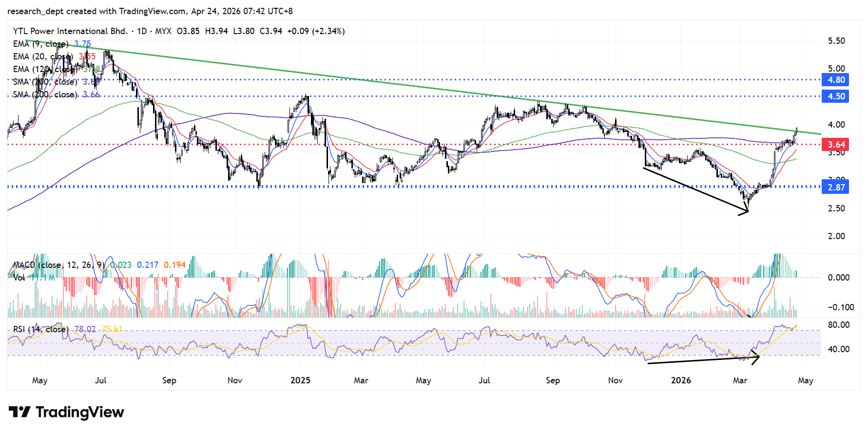Screen dimensions: 868x434
Task: Click the RSI value 78.02 in legend
Action: point(85,329)
